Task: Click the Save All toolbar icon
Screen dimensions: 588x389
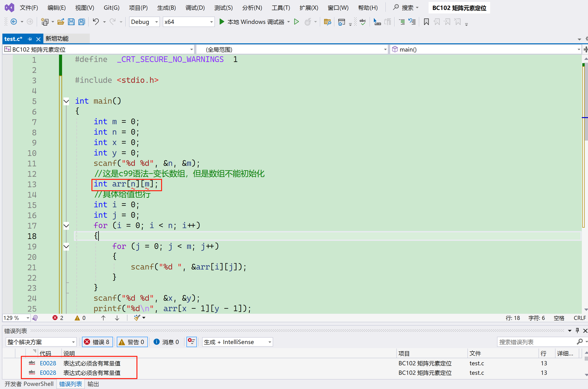Action: point(82,22)
